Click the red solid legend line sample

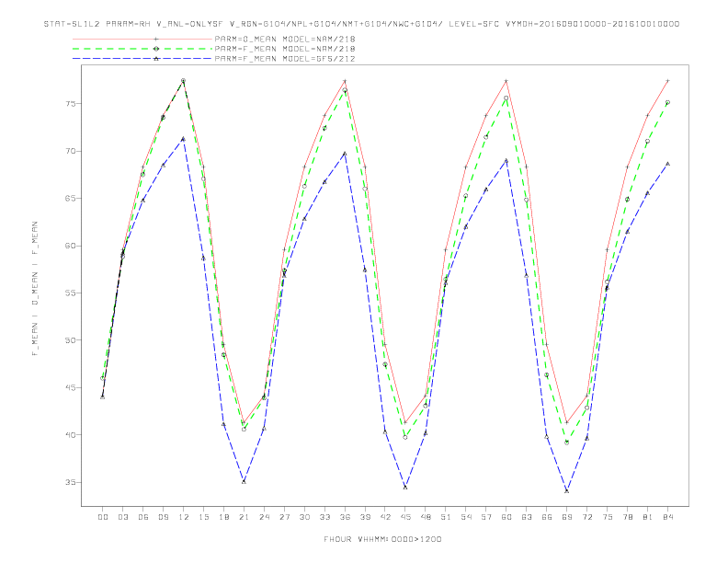pyautogui.click(x=142, y=39)
